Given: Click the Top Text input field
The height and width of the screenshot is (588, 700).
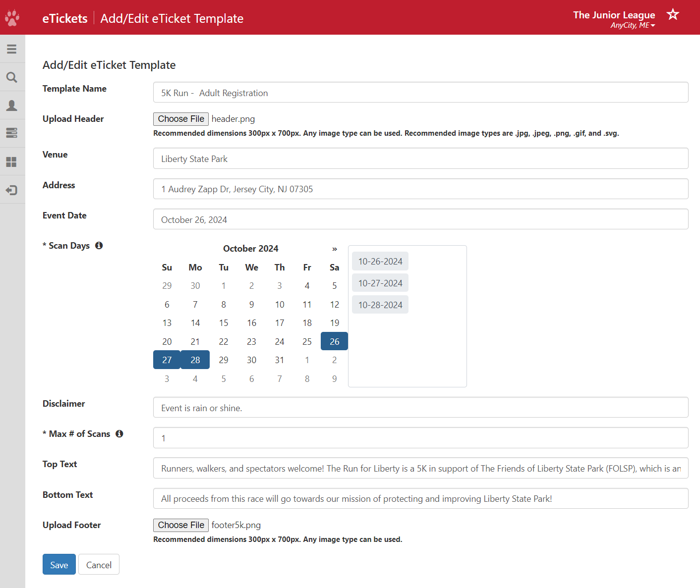Looking at the screenshot, I should [420, 468].
